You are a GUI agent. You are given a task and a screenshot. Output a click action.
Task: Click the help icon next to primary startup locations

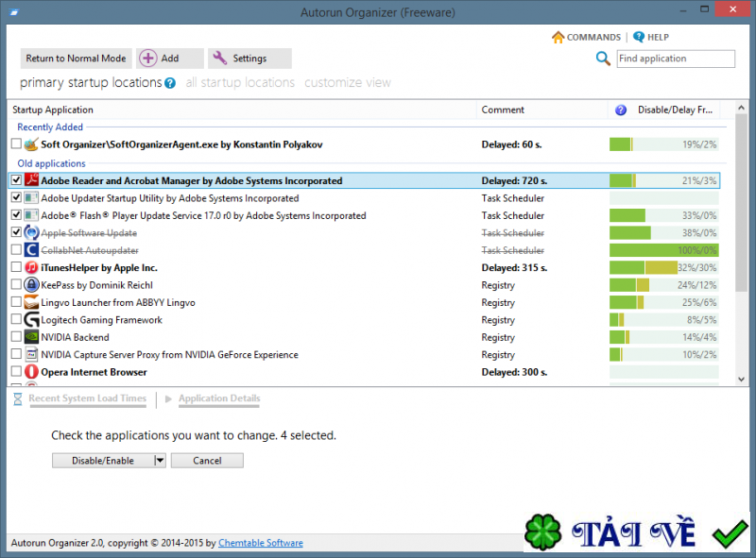[170, 83]
